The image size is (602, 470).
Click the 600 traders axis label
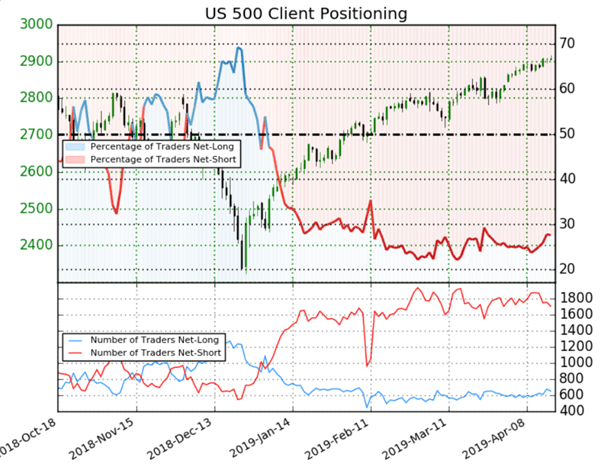pos(572,395)
